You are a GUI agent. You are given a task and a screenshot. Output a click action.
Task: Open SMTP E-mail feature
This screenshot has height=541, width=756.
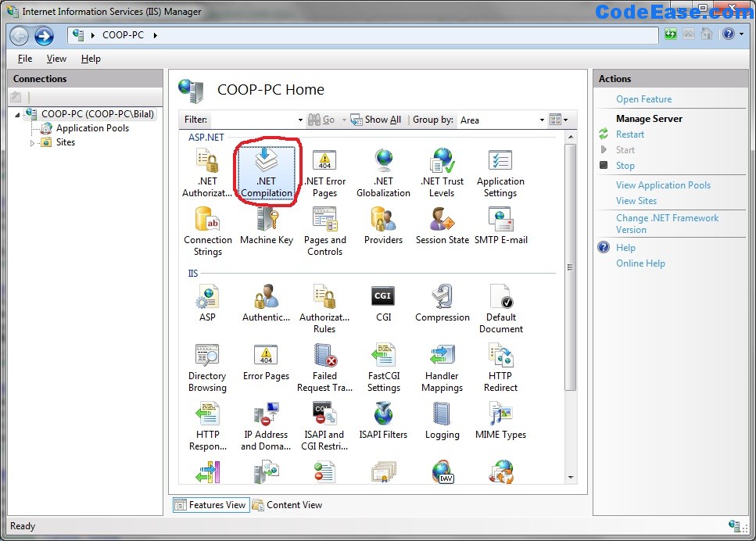(x=501, y=226)
